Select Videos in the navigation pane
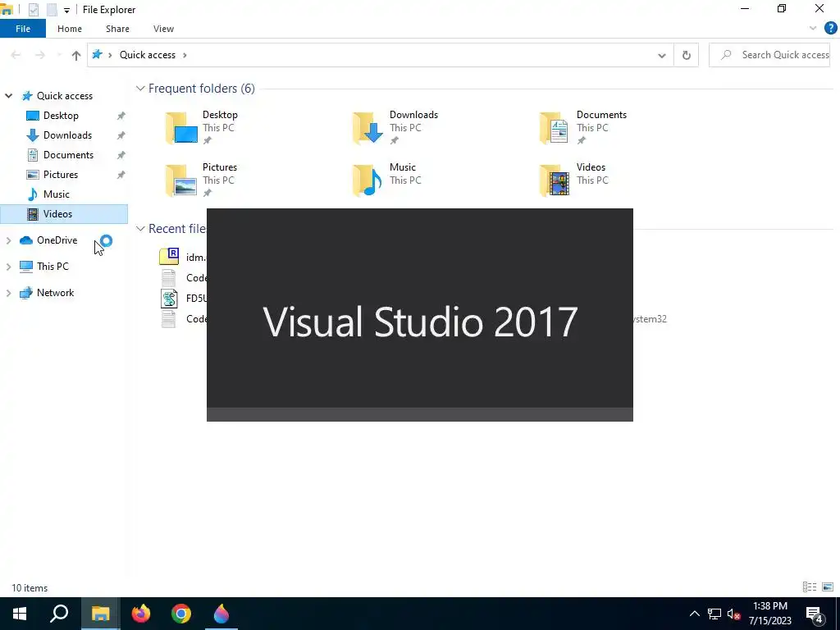The width and height of the screenshot is (840, 630). [x=64, y=214]
